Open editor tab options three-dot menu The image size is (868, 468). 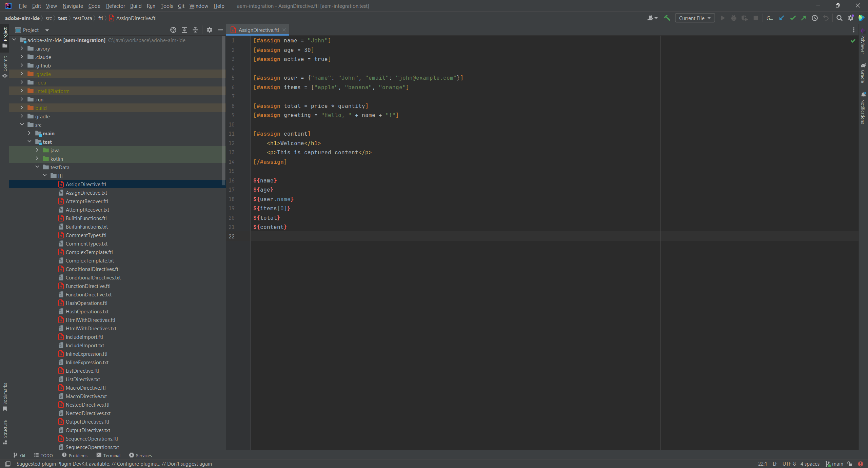coord(854,30)
